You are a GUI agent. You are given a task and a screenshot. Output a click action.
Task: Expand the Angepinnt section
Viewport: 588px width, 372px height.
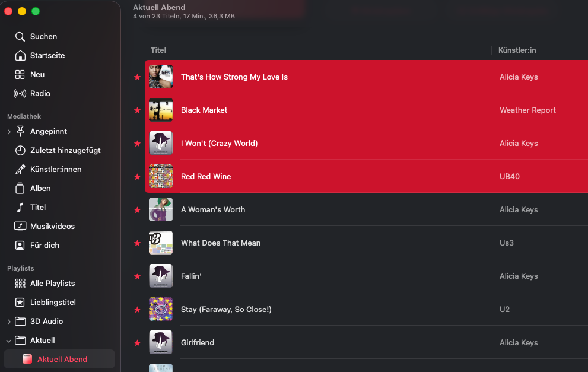tap(9, 132)
